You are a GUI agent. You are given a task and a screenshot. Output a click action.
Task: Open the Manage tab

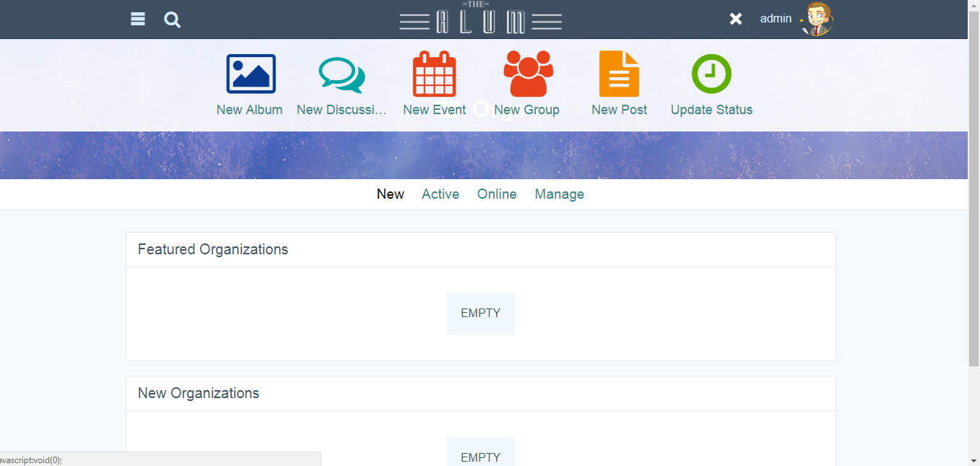(x=559, y=194)
